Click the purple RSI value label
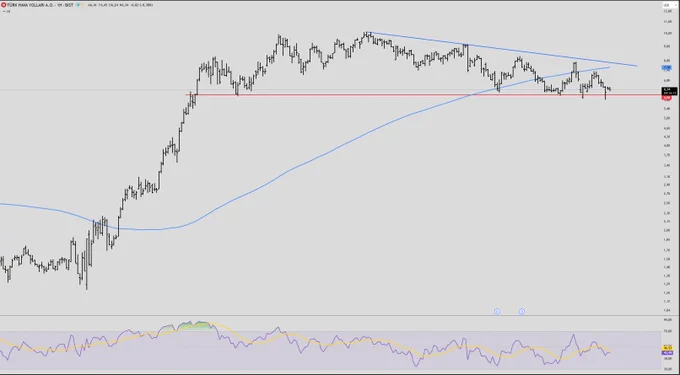Image resolution: width=680 pixels, height=375 pixels. click(x=667, y=353)
